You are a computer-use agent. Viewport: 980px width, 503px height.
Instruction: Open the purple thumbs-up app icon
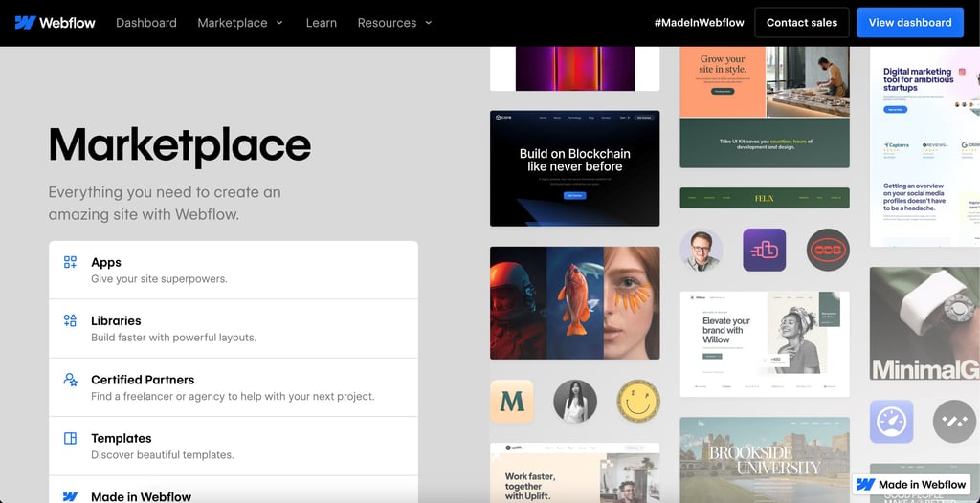[x=764, y=250]
